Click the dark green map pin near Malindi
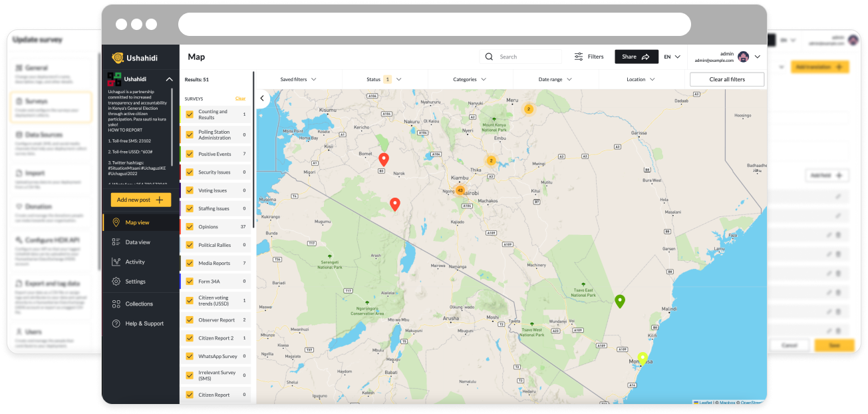Screen dimensions: 868x414 tap(620, 302)
